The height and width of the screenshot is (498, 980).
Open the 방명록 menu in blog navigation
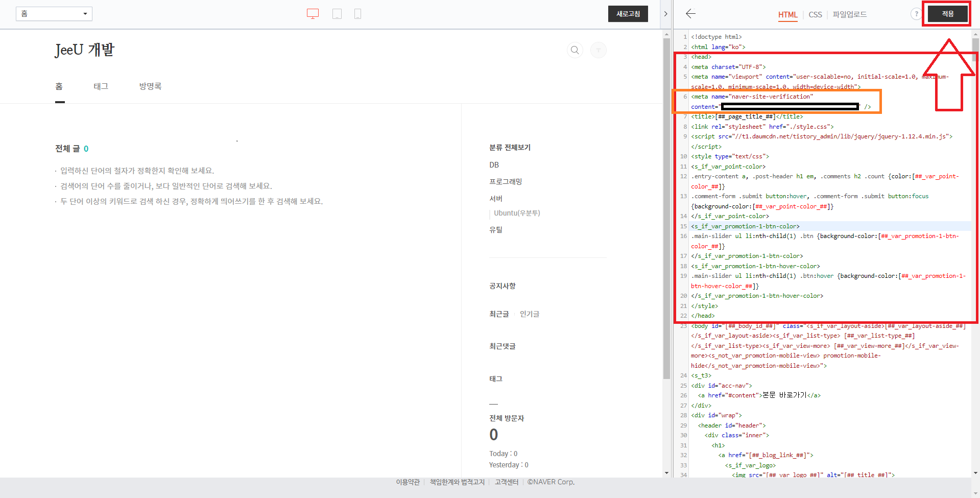[150, 86]
